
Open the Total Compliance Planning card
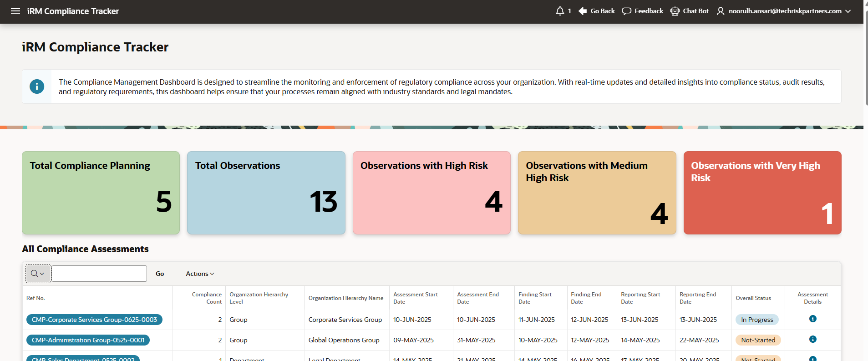click(101, 193)
